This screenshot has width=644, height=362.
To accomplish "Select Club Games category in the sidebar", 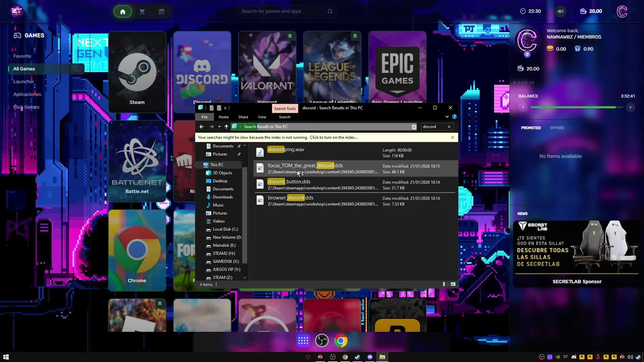I will (26, 107).
